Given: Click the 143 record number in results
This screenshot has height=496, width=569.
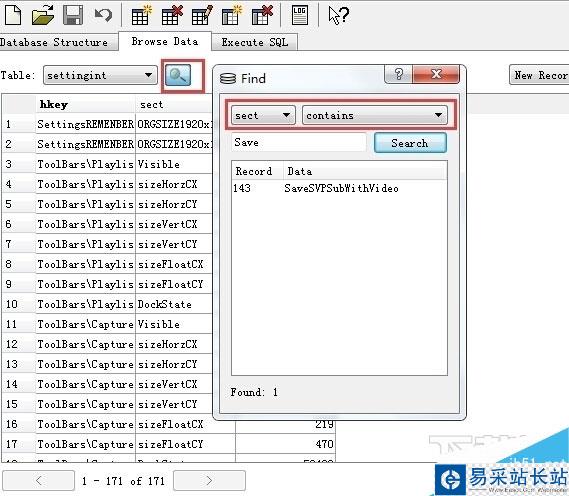Looking at the screenshot, I should click(242, 188).
